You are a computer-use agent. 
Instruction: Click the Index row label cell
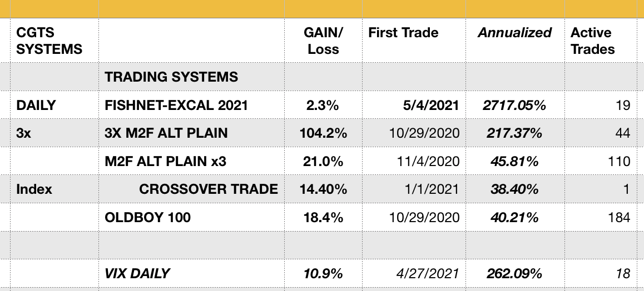pyautogui.click(x=34, y=189)
